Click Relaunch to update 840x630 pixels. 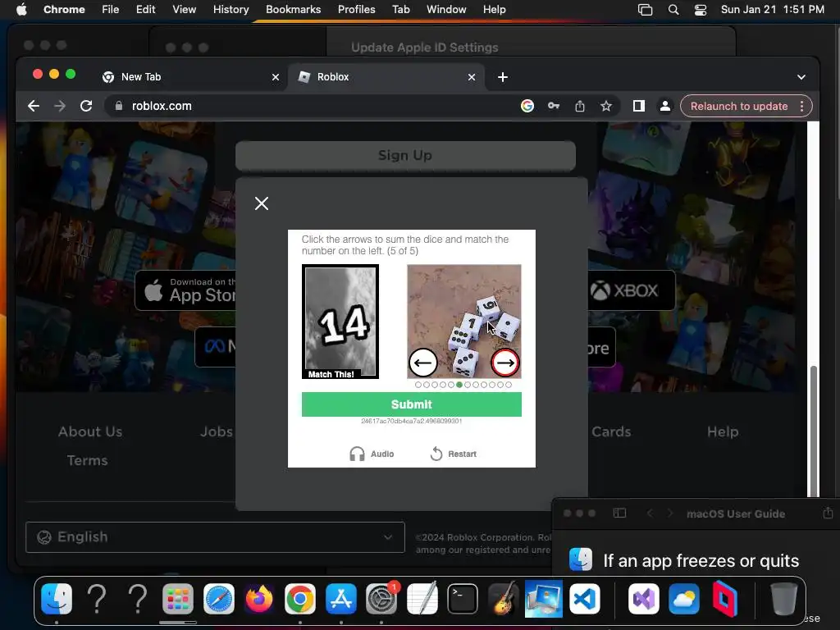click(739, 106)
